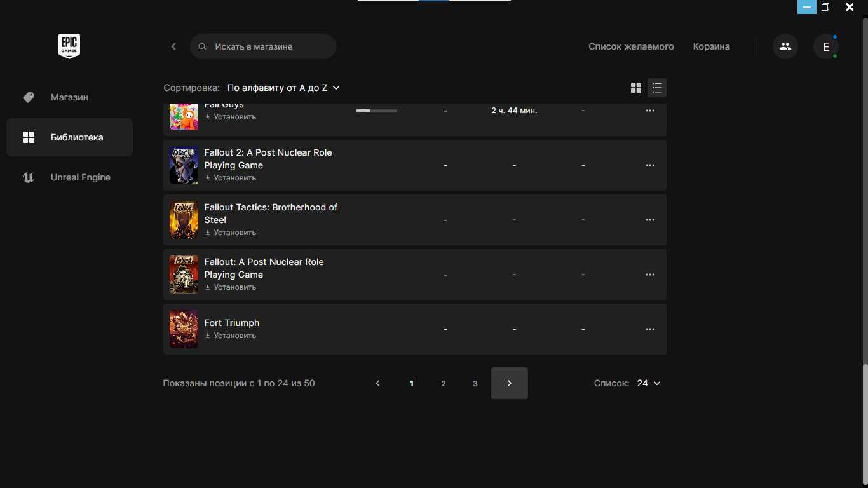Screen dimensions: 868x488
Task: Click the Fall Guys cover thumbnail
Action: point(184,116)
